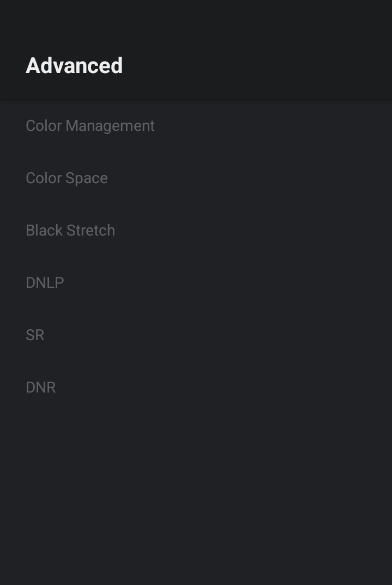Choose the DNR option

click(41, 388)
